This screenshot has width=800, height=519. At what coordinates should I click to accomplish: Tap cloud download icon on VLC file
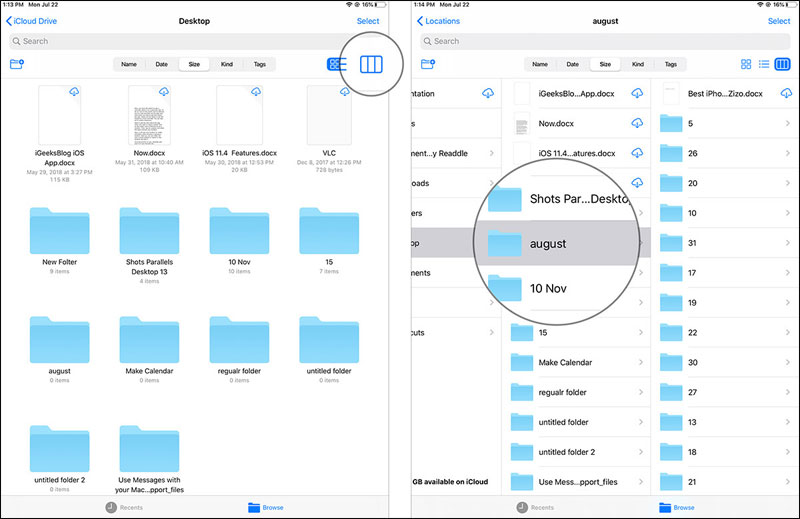pyautogui.click(x=346, y=93)
